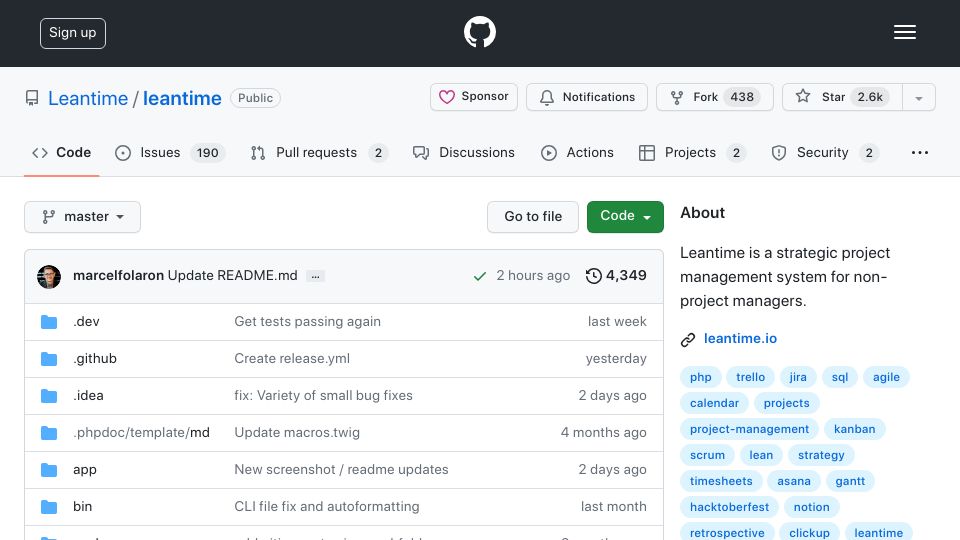Image resolution: width=960 pixels, height=540 pixels.
Task: Click the kanban topic tag
Action: coord(854,429)
